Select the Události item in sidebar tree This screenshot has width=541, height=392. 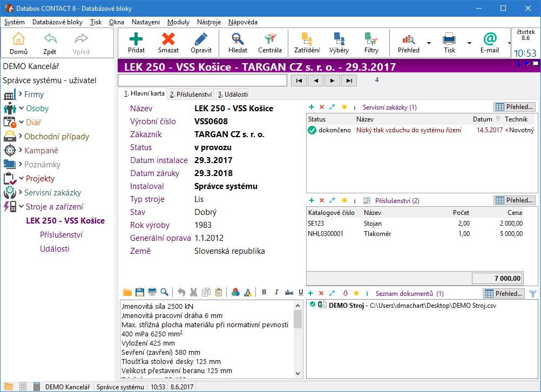click(x=55, y=249)
